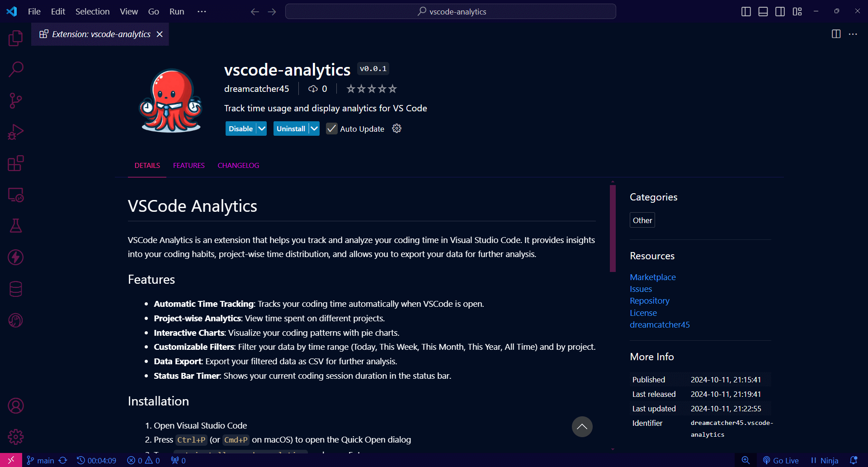868x467 pixels.
Task: Toggle Primary Side Bar layout icon
Action: 746,12
